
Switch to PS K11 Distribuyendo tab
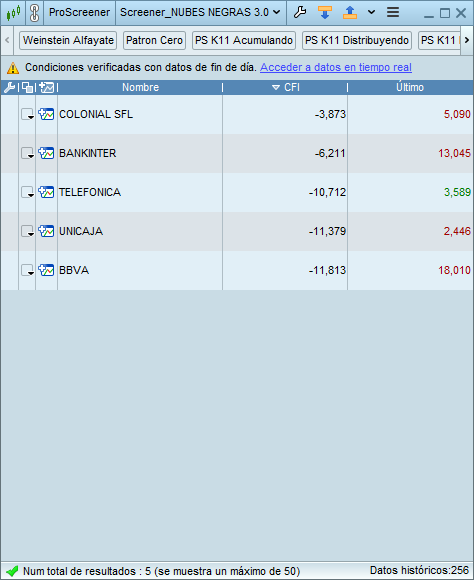tap(357, 40)
